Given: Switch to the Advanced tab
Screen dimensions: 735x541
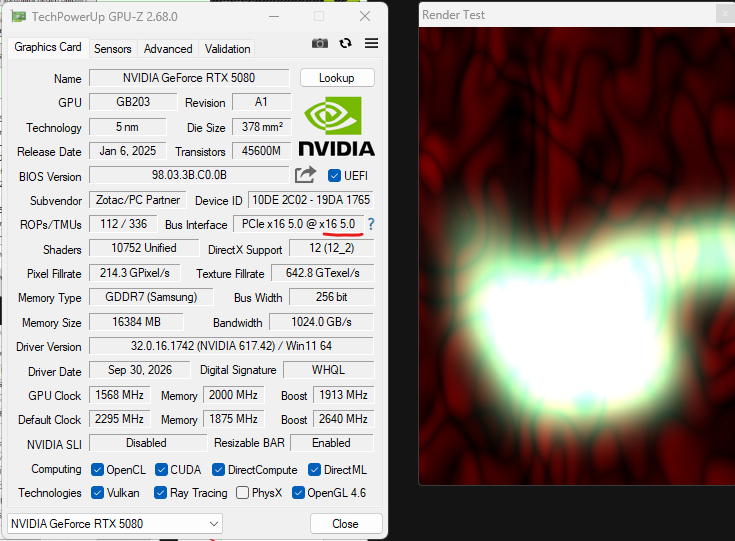Looking at the screenshot, I should click(168, 49).
